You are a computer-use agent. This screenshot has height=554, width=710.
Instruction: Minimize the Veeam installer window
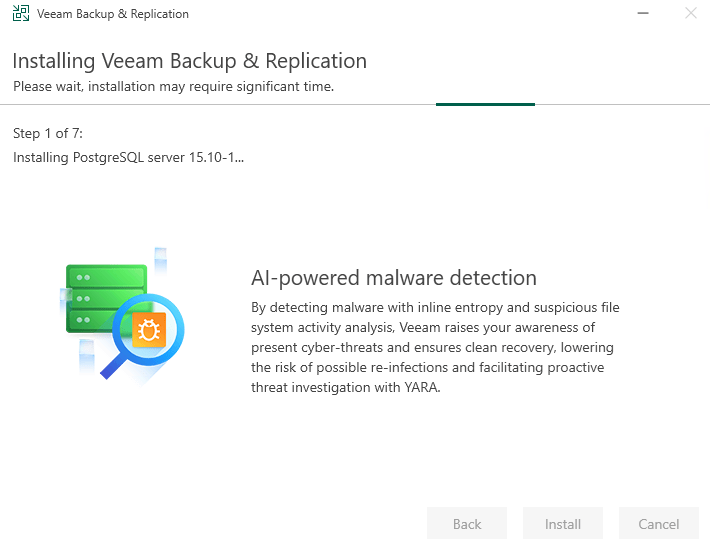point(645,14)
